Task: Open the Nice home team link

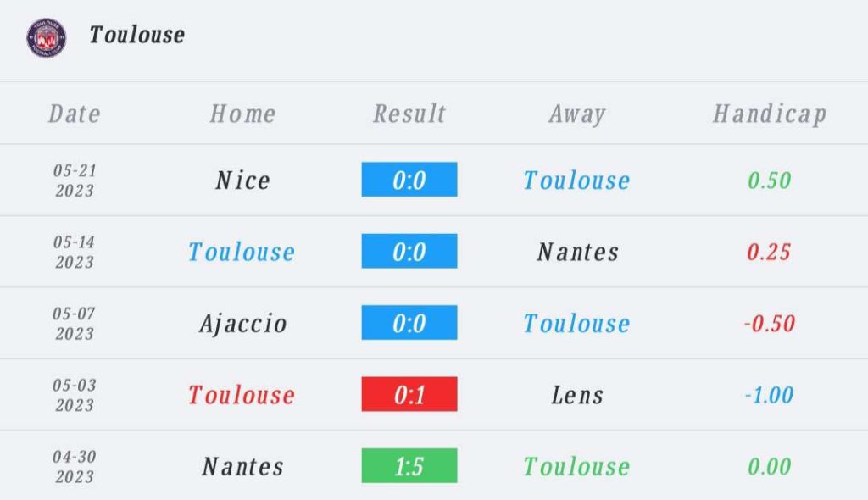Action: (x=242, y=180)
